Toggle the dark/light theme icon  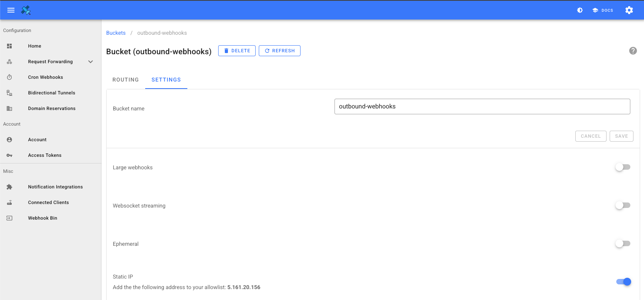(x=580, y=10)
